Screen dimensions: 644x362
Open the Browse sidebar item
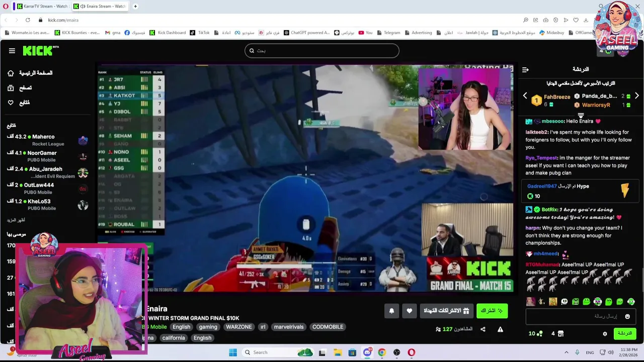click(20, 88)
